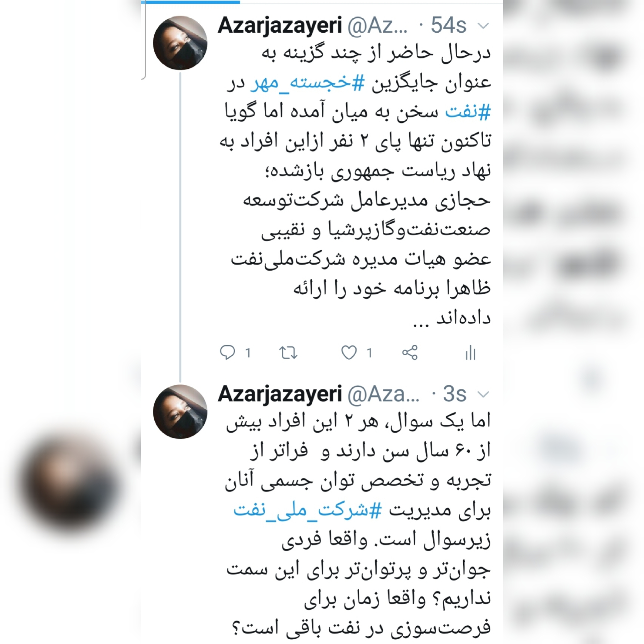Image resolution: width=644 pixels, height=644 pixels.
Task: Open Azarjazayeri name on second tweet
Action: tap(280, 394)
